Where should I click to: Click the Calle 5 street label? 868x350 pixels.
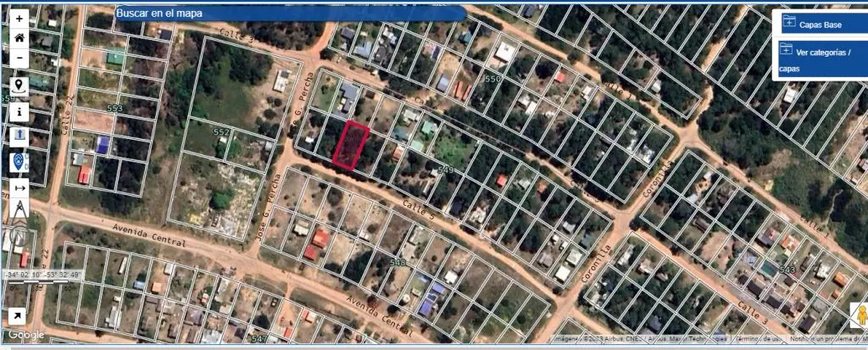419,211
